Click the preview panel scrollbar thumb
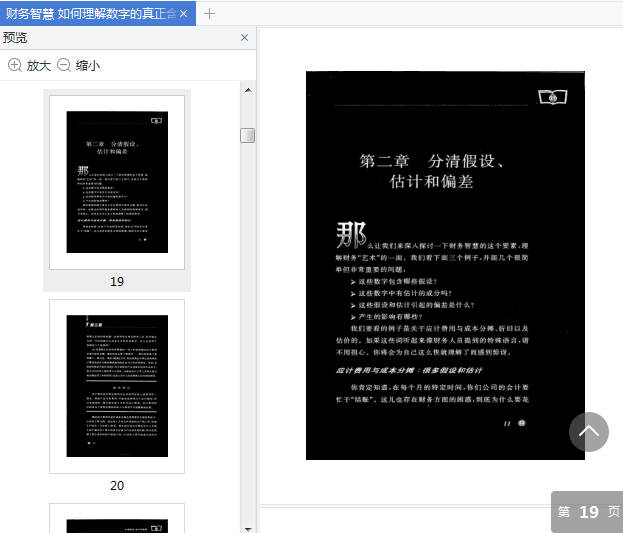 pyautogui.click(x=247, y=135)
